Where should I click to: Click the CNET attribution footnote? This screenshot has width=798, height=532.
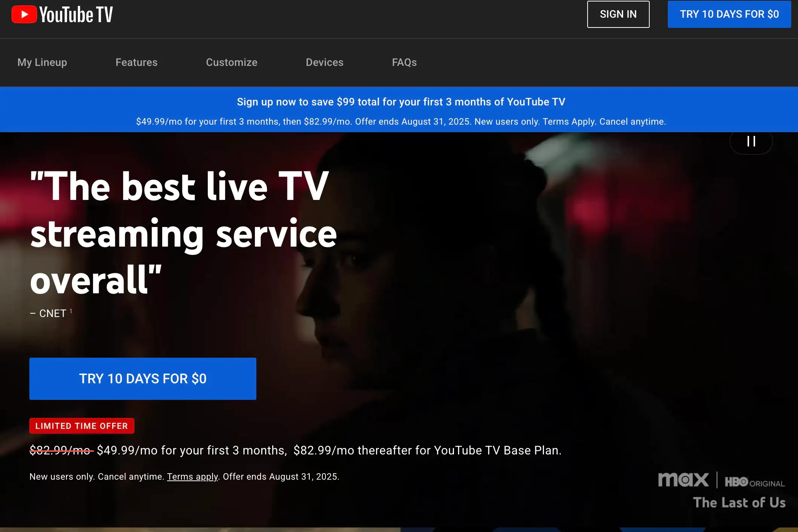pyautogui.click(x=51, y=313)
